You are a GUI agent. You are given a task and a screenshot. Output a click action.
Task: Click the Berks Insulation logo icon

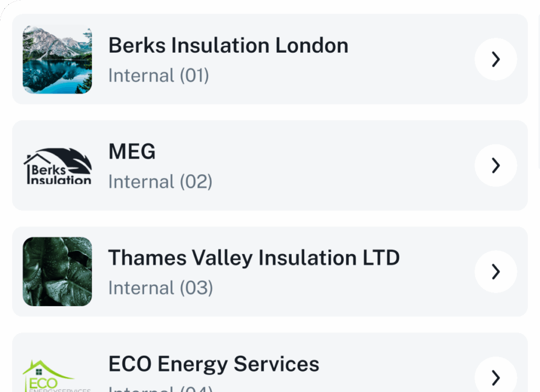point(57,166)
